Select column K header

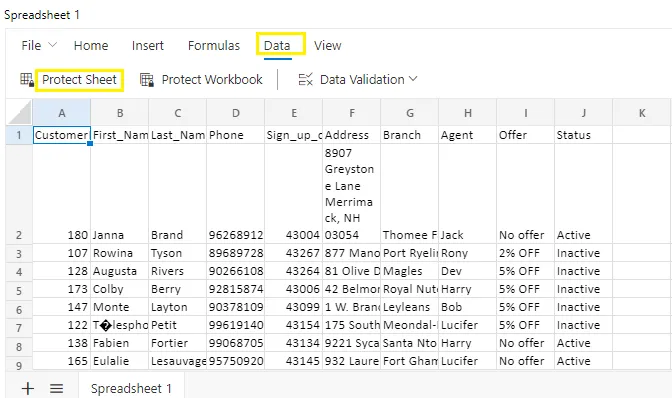(642, 113)
